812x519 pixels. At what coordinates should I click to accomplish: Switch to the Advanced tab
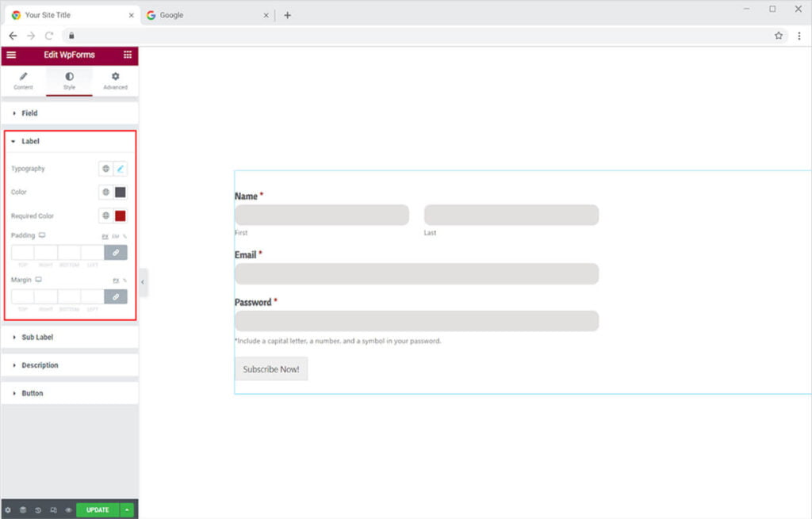pos(115,80)
